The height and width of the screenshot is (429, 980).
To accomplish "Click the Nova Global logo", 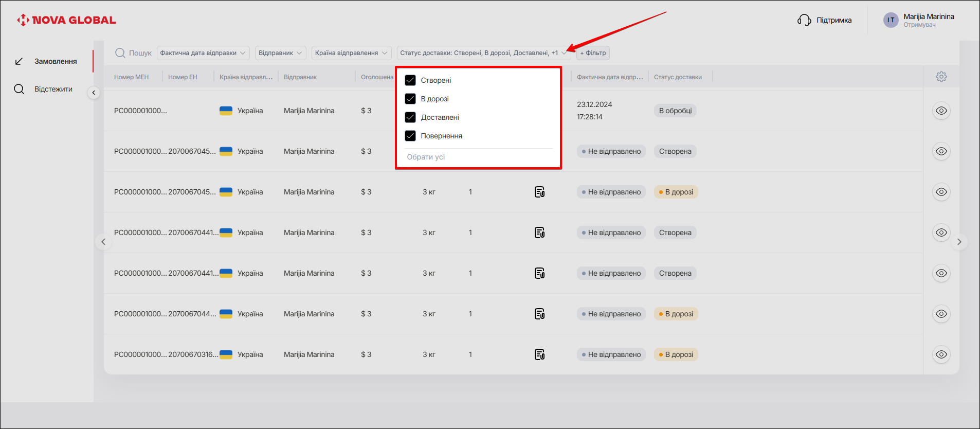I will 66,20.
